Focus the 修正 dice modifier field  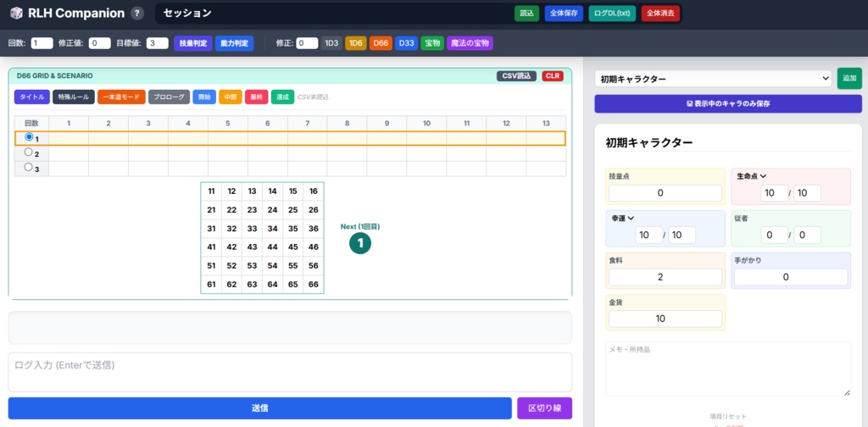point(307,43)
